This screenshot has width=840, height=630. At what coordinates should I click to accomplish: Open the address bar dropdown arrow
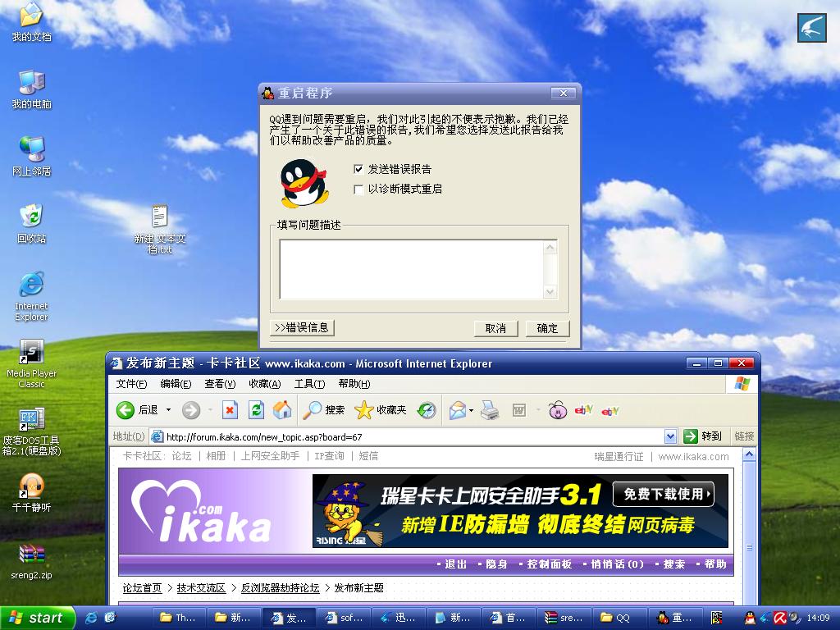(670, 436)
